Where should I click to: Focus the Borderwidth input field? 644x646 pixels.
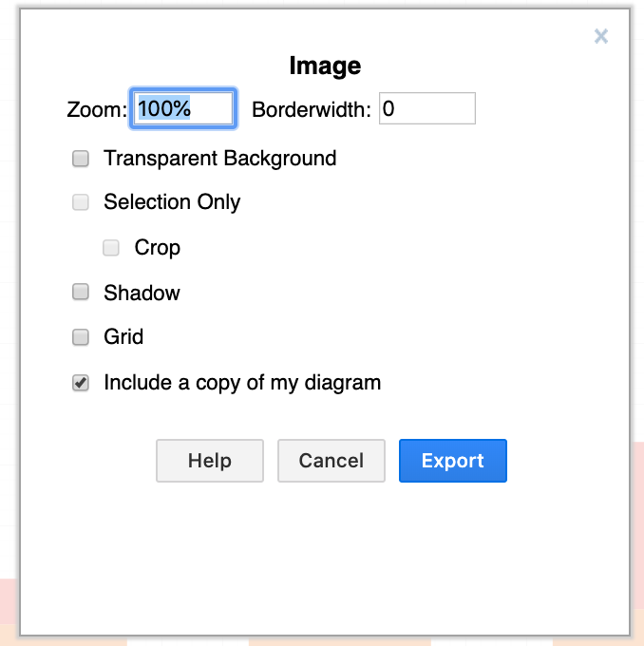[x=427, y=108]
